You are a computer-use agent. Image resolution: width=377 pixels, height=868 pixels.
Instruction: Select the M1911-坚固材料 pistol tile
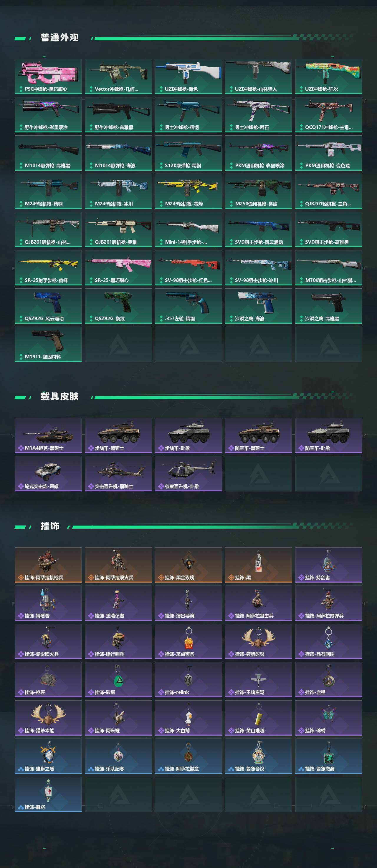point(48,344)
